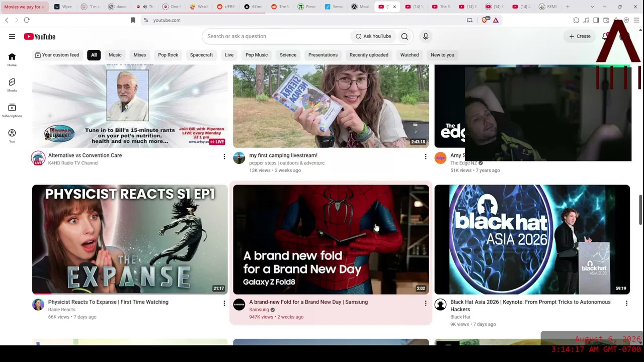This screenshot has height=362, width=644.
Task: Open Home in the left sidebar
Action: tap(12, 59)
